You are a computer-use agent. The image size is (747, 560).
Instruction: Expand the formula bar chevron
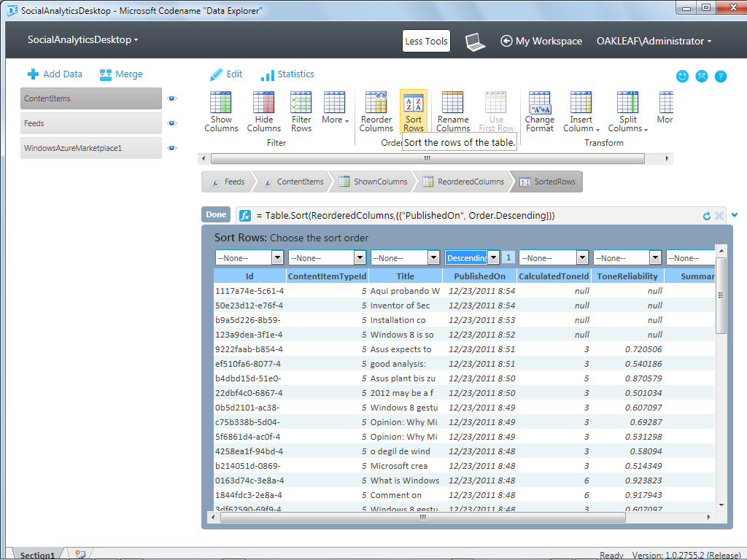734,215
